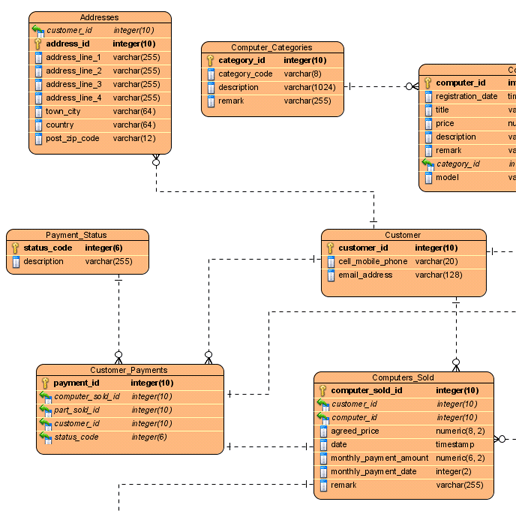This screenshot has height=511, width=516.
Task: Select the Payment_Status entity header
Action: pos(77,235)
